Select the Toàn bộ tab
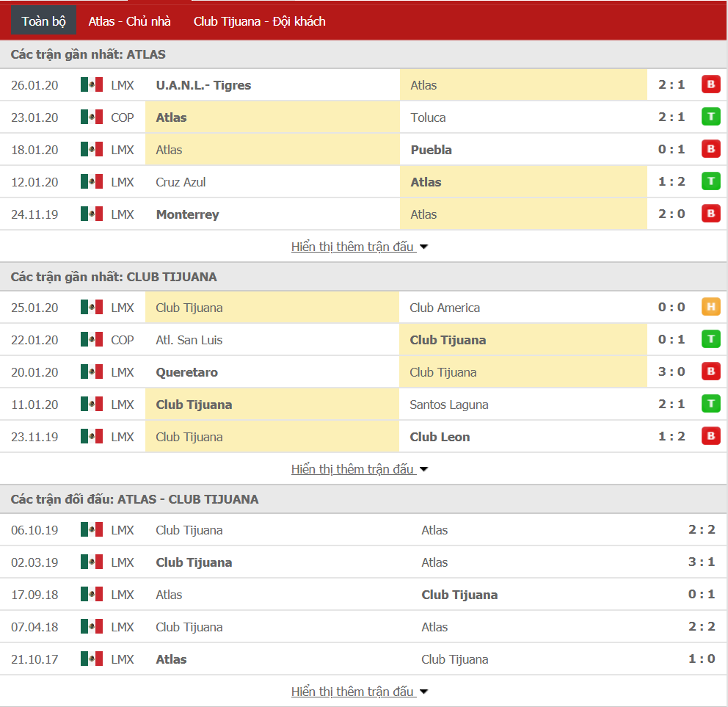 point(43,21)
